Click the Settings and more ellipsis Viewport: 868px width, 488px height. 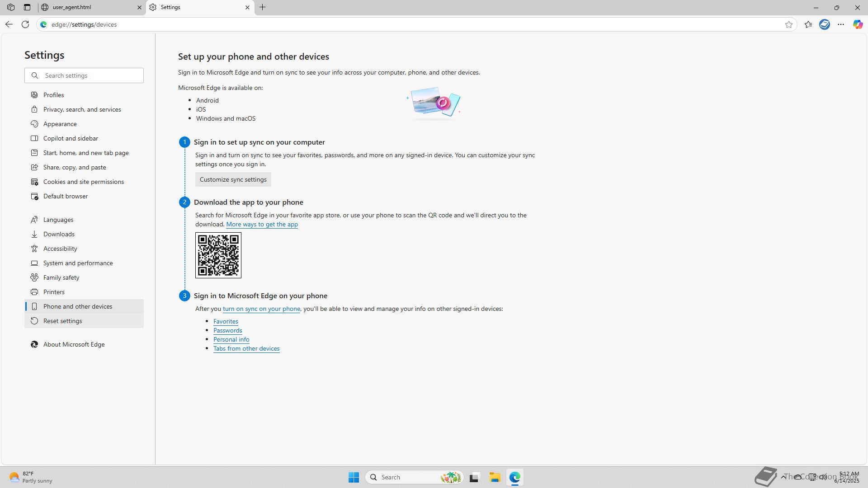[841, 24]
